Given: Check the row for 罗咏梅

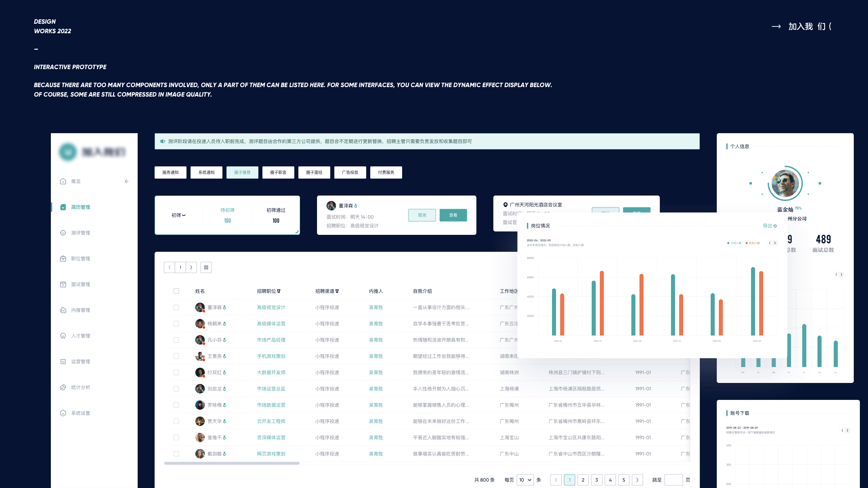Looking at the screenshot, I should pos(176,405).
